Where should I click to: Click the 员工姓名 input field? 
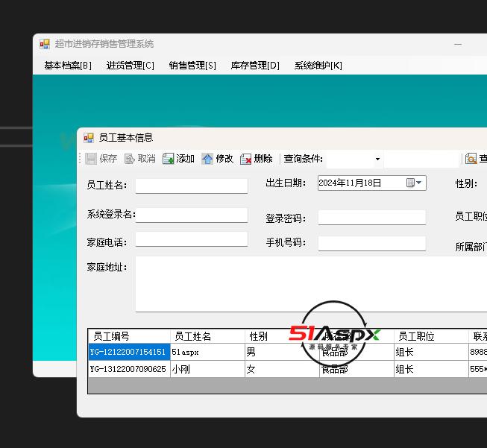click(x=191, y=186)
